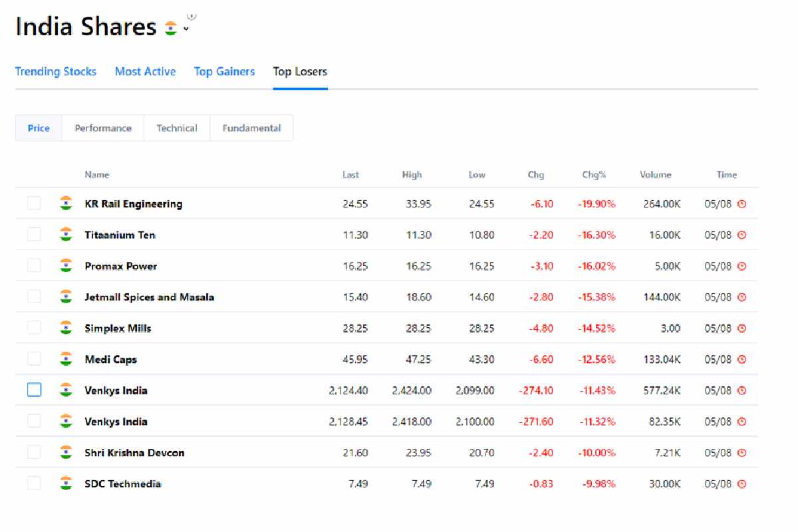Tick the checkbox for Titaanium Ten
This screenshot has width=798, height=532.
pyautogui.click(x=34, y=235)
